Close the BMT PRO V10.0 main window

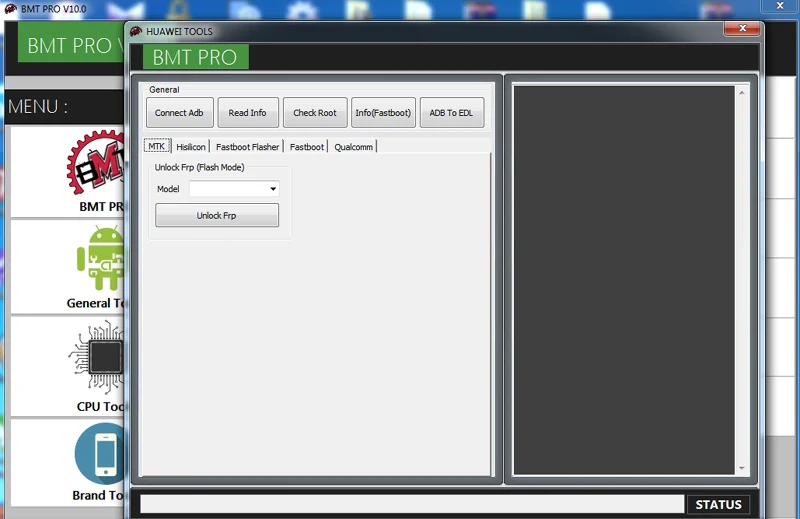780,6
